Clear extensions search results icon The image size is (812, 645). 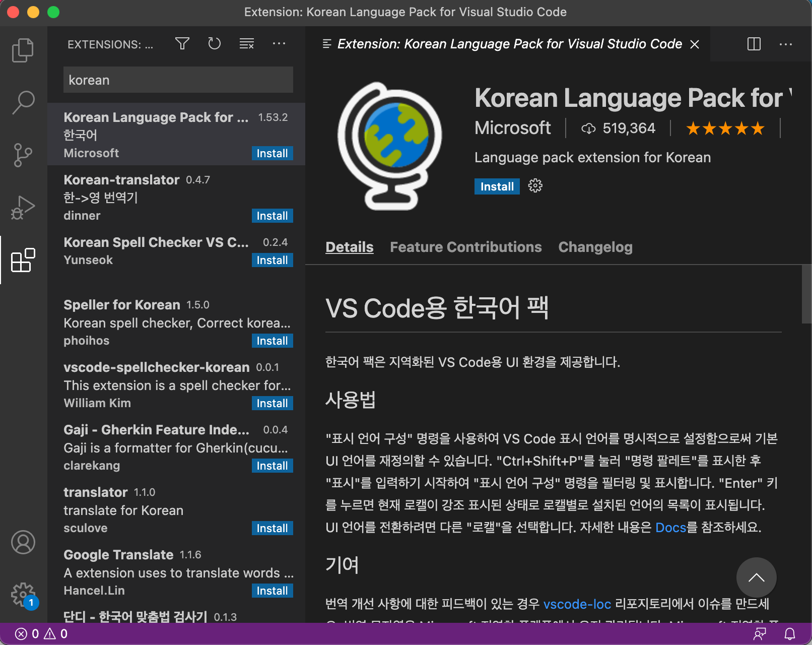[247, 44]
